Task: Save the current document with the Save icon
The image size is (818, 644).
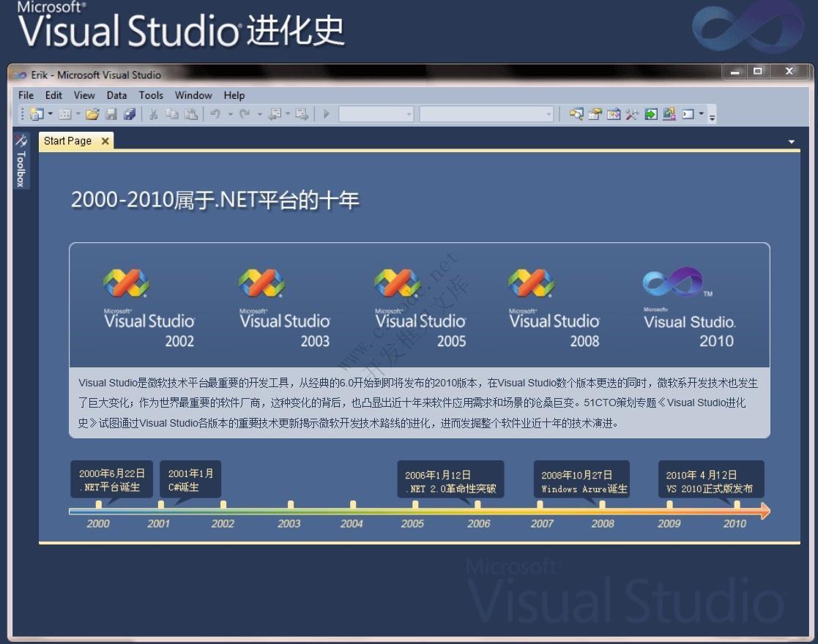Action: tap(111, 114)
